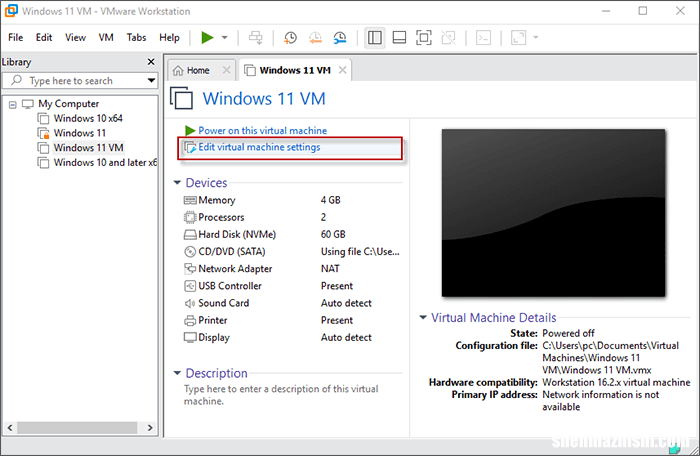700x456 pixels.
Task: Open the stretch display dropdown arrow
Action: pyautogui.click(x=536, y=38)
